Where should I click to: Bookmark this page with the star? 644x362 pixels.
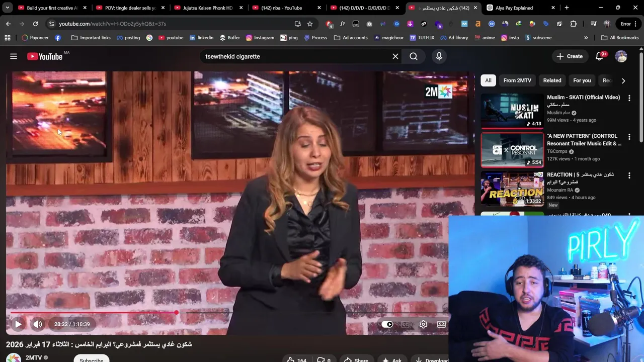click(310, 24)
